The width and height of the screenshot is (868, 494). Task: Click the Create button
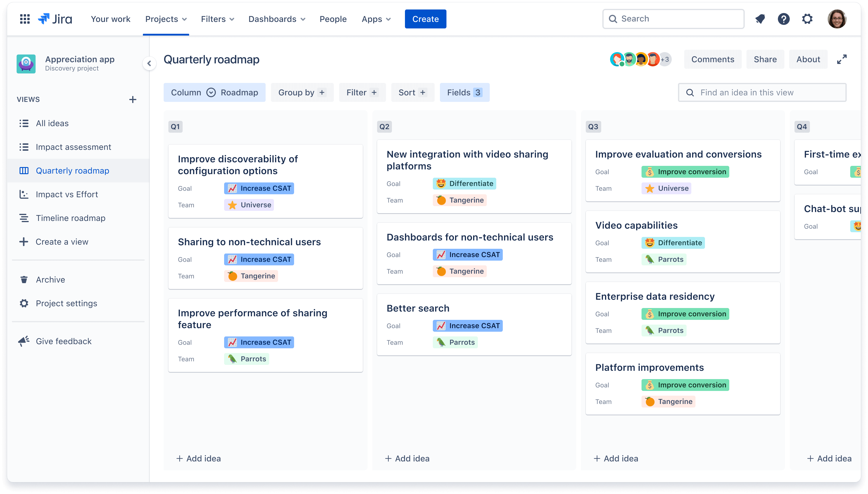[x=425, y=18]
